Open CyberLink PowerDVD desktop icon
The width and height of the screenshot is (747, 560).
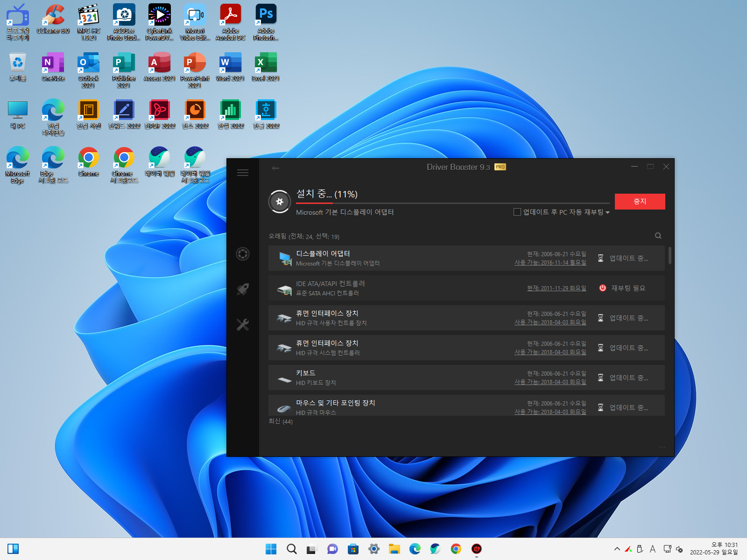(x=160, y=22)
